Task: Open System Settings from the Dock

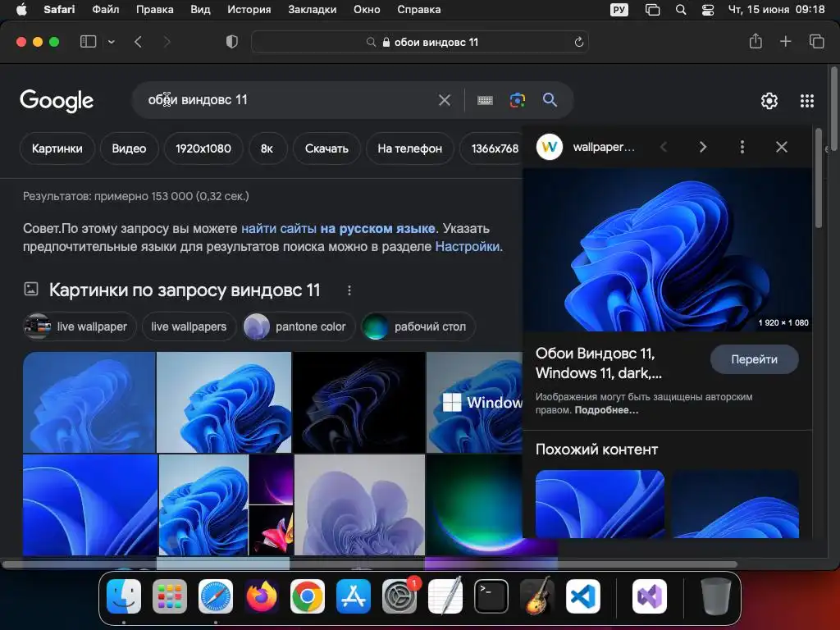Action: coord(399,596)
